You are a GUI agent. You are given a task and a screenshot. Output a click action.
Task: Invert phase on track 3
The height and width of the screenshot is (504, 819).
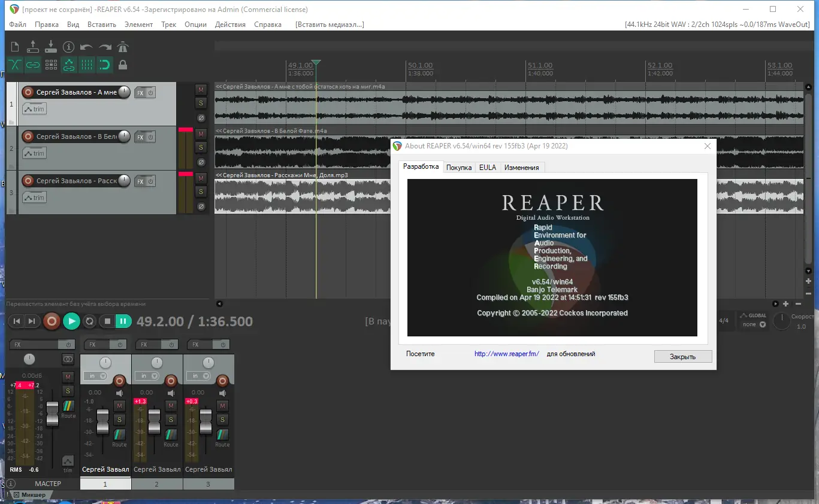[201, 206]
